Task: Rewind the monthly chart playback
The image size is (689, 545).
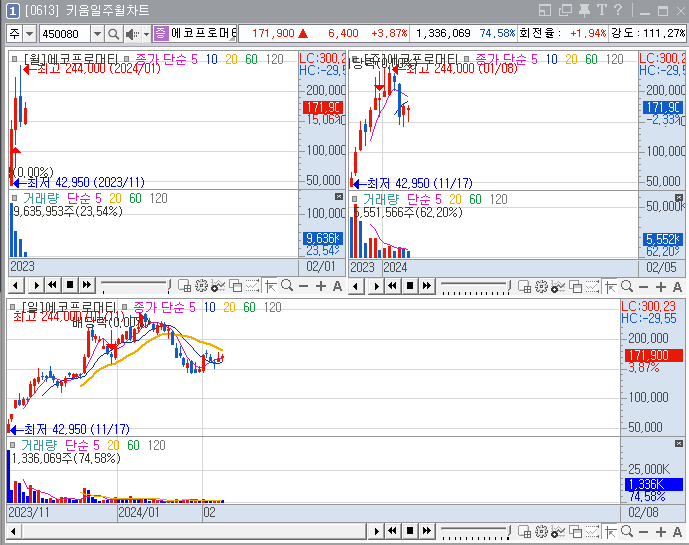Action: 53,286
